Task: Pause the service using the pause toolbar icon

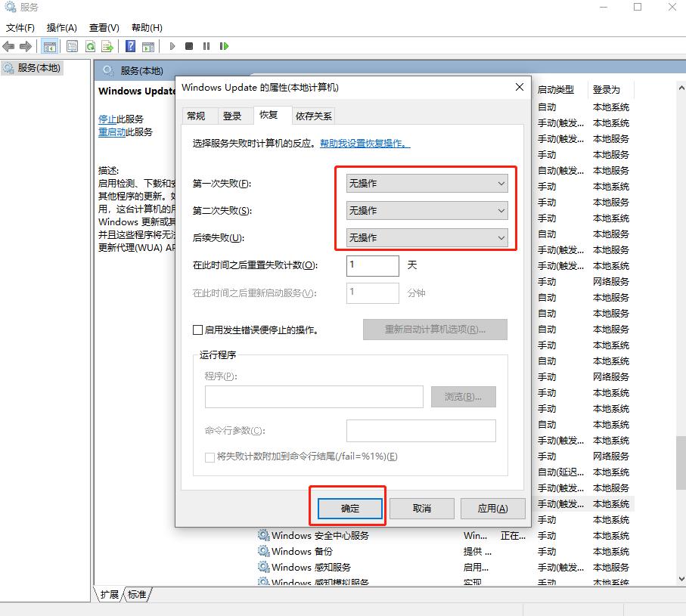Action: point(207,45)
